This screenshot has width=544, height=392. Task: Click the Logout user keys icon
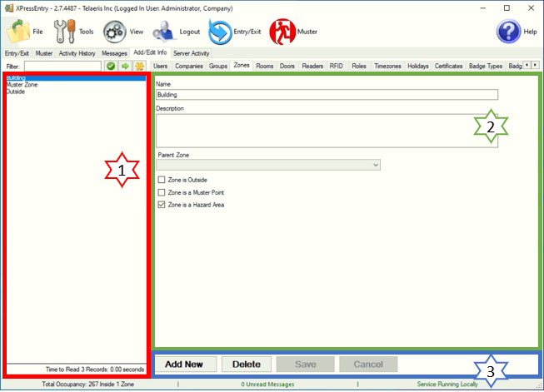(x=163, y=32)
